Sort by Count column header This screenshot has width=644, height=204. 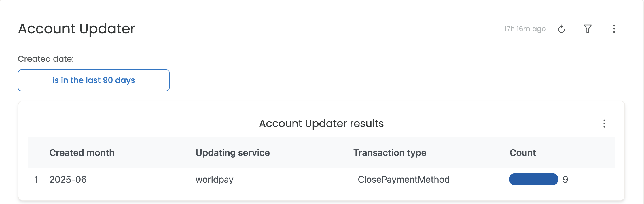click(x=523, y=153)
